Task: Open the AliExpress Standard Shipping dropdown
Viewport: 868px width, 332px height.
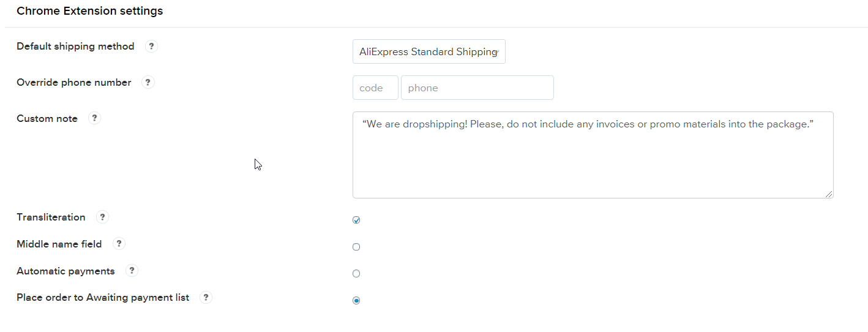Action: coord(429,51)
